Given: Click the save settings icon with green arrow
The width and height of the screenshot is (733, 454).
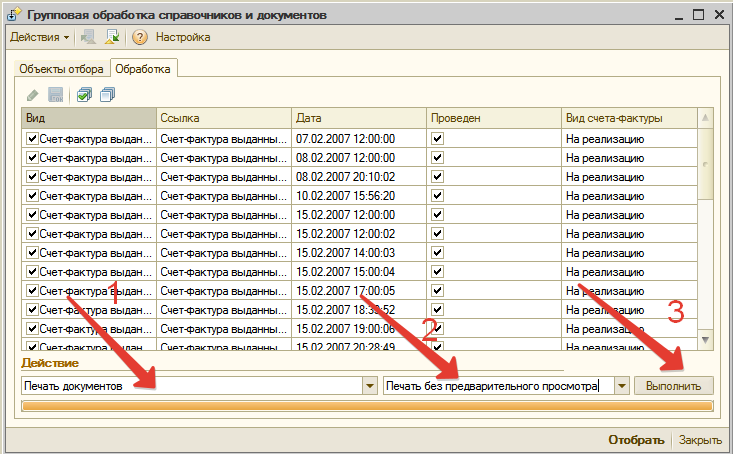Looking at the screenshot, I should point(111,38).
